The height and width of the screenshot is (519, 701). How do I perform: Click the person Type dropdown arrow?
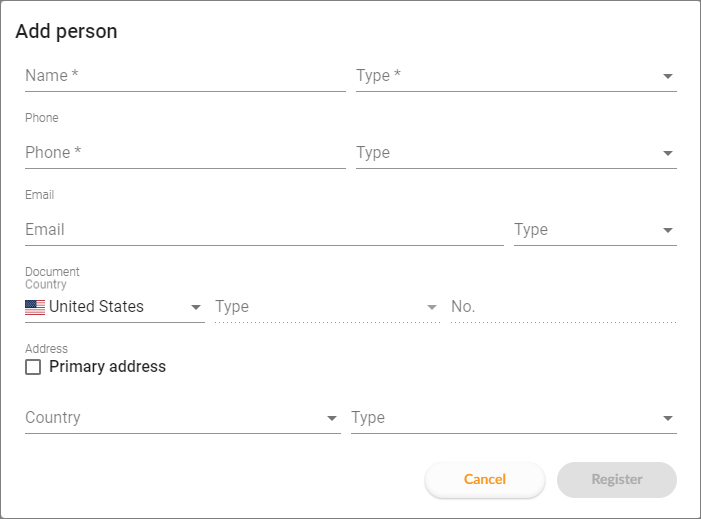click(x=667, y=76)
